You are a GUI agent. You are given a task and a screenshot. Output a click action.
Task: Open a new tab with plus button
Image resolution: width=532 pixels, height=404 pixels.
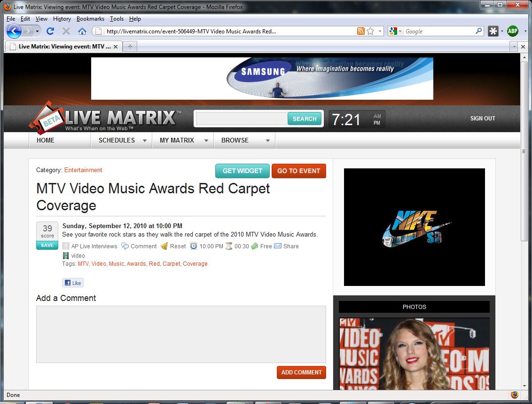[130, 47]
